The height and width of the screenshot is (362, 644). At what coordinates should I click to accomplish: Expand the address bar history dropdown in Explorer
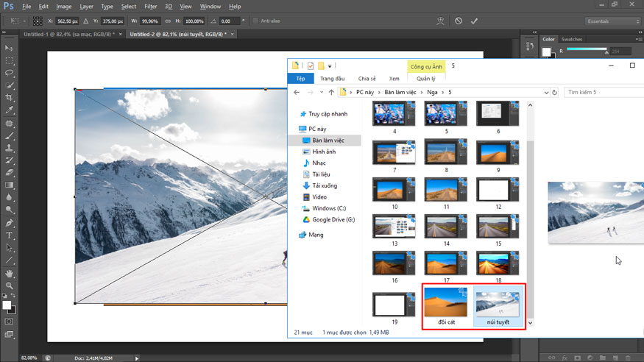[x=546, y=93]
